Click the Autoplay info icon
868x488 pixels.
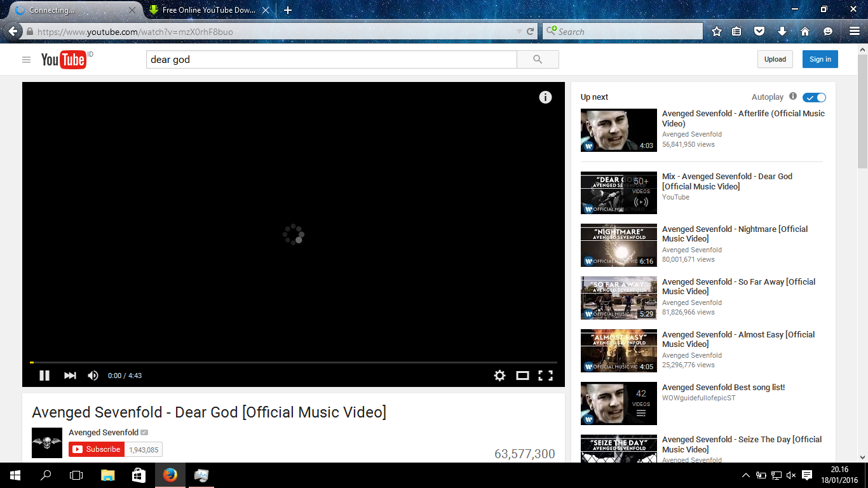[x=792, y=97]
